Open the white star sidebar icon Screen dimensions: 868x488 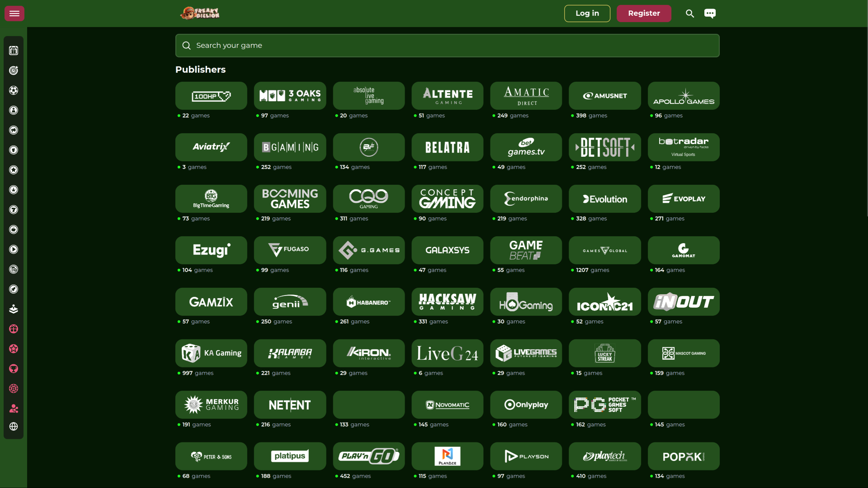[14, 170]
